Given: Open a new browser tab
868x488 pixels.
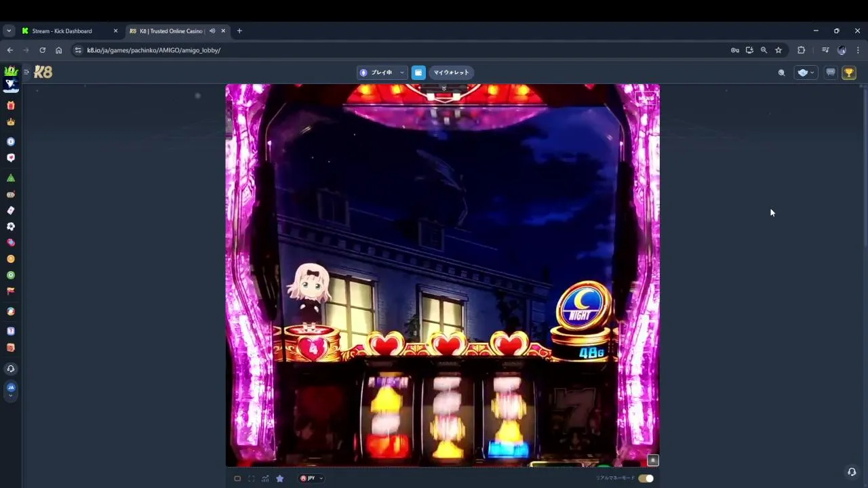Looking at the screenshot, I should tap(239, 31).
